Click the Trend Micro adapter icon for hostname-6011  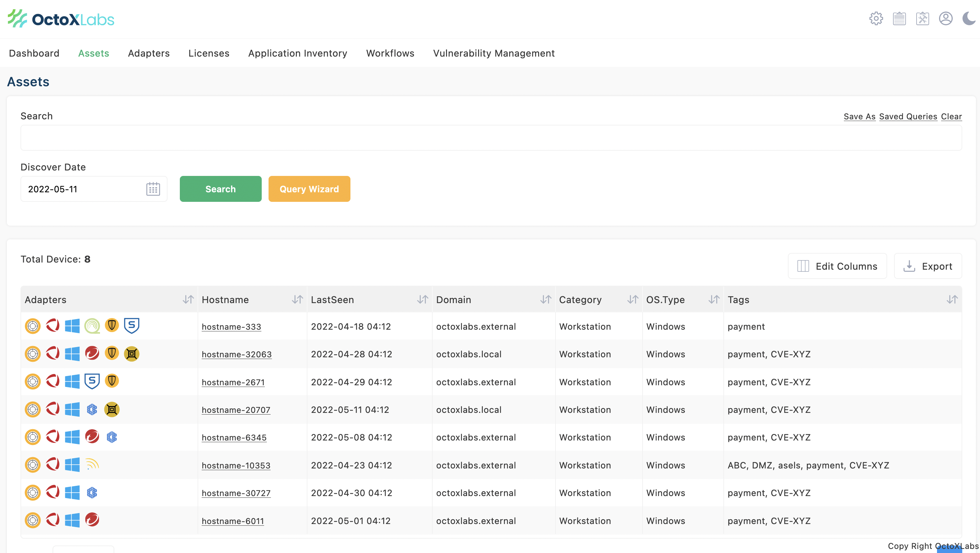point(92,520)
